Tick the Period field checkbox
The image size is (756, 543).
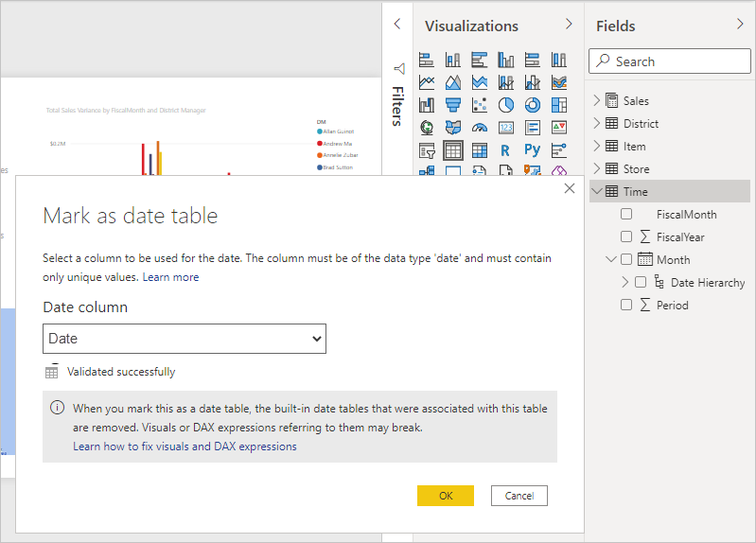coord(626,306)
